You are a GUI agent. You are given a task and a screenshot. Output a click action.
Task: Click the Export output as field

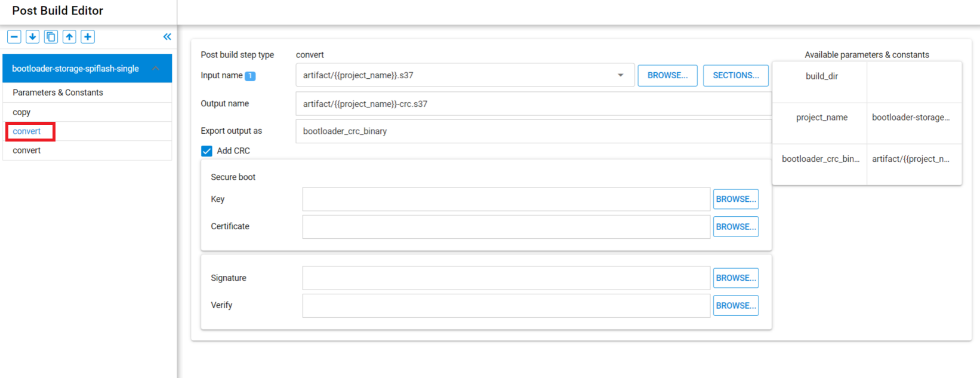click(534, 131)
